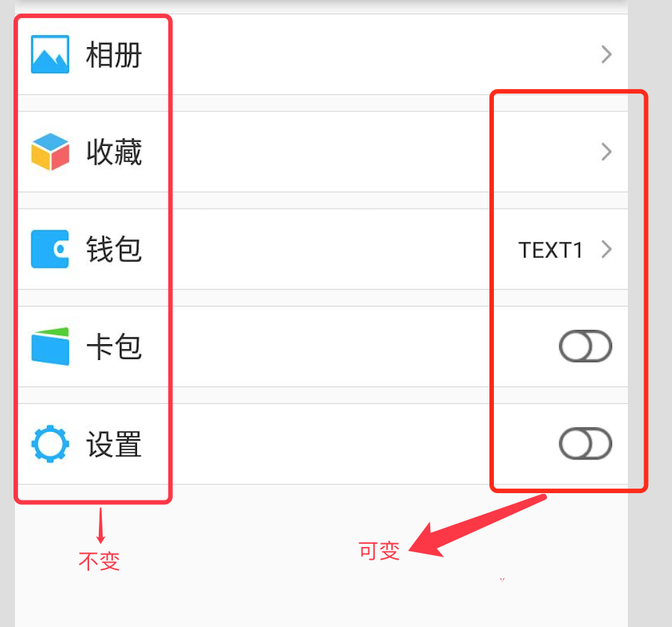672x627 pixels.
Task: Click the blue photo album icon
Action: click(49, 55)
